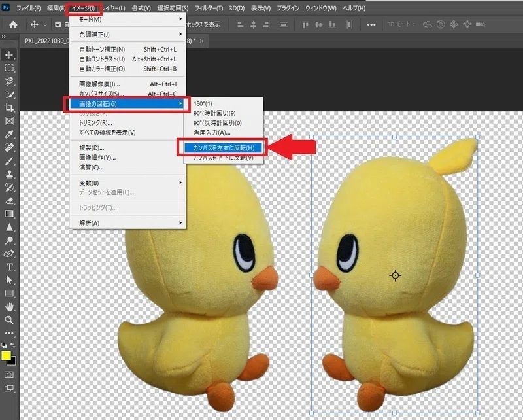Screen dimensions: 523x420
Task: Align bottom edges in options bar
Action: [x=332, y=24]
